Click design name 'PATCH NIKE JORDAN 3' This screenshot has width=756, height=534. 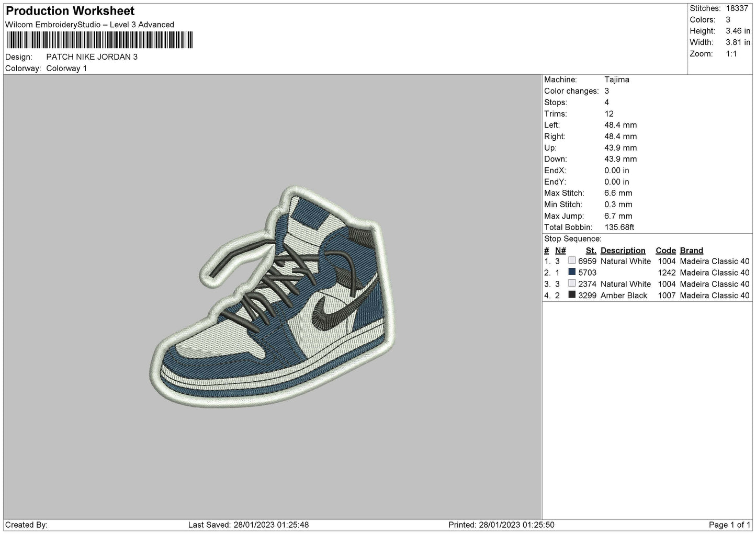(x=92, y=57)
